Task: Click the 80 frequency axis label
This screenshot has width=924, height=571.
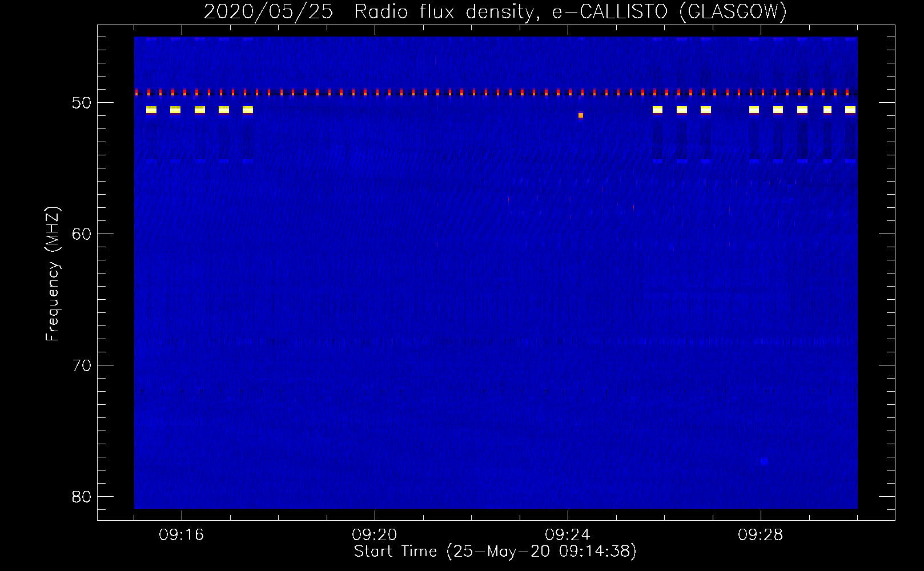Action: point(82,497)
